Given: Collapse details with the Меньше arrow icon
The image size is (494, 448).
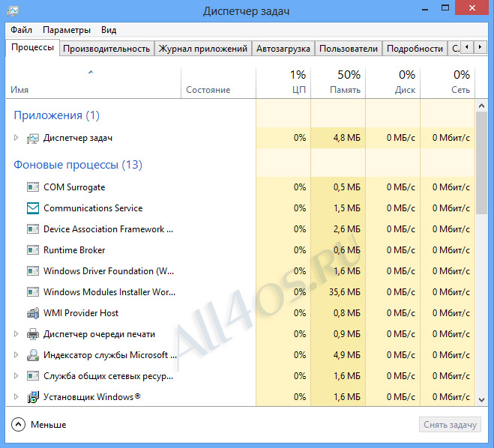Looking at the screenshot, I should 18,424.
